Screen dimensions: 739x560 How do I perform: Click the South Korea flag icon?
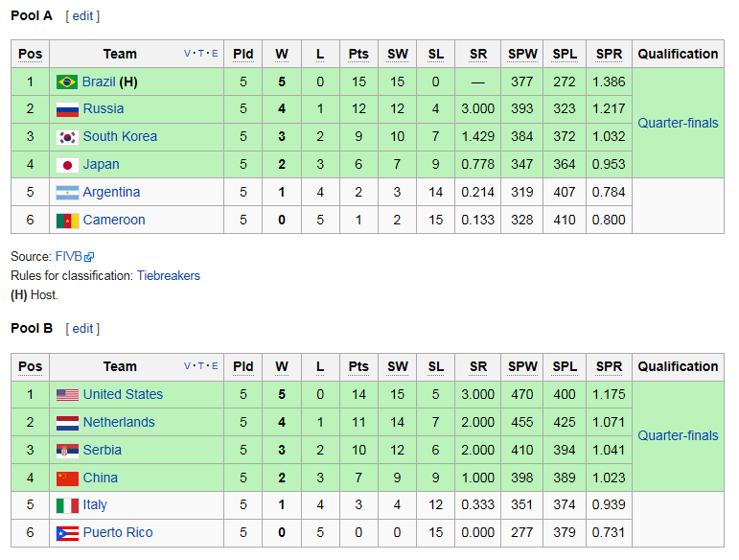[x=67, y=137]
